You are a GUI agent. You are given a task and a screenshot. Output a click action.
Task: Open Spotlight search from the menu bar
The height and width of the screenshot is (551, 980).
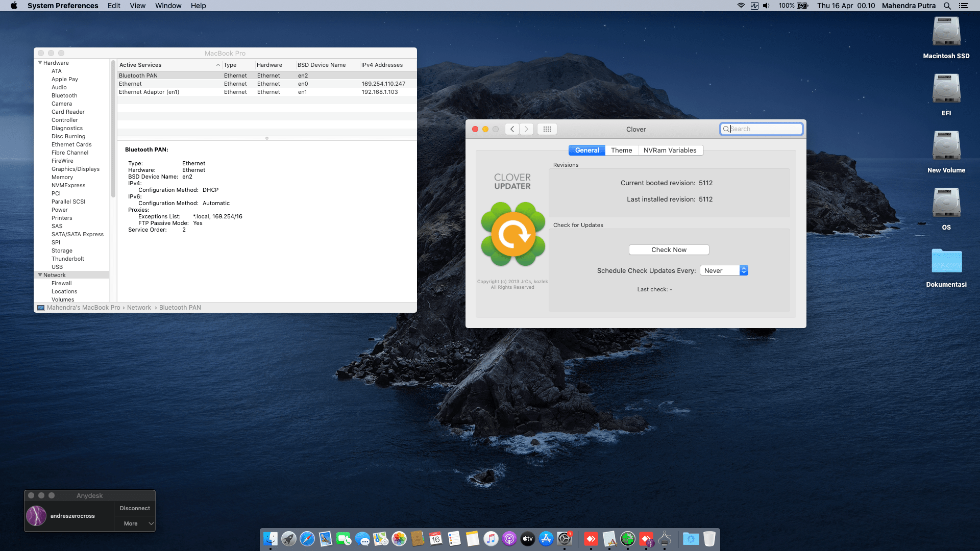click(947, 6)
